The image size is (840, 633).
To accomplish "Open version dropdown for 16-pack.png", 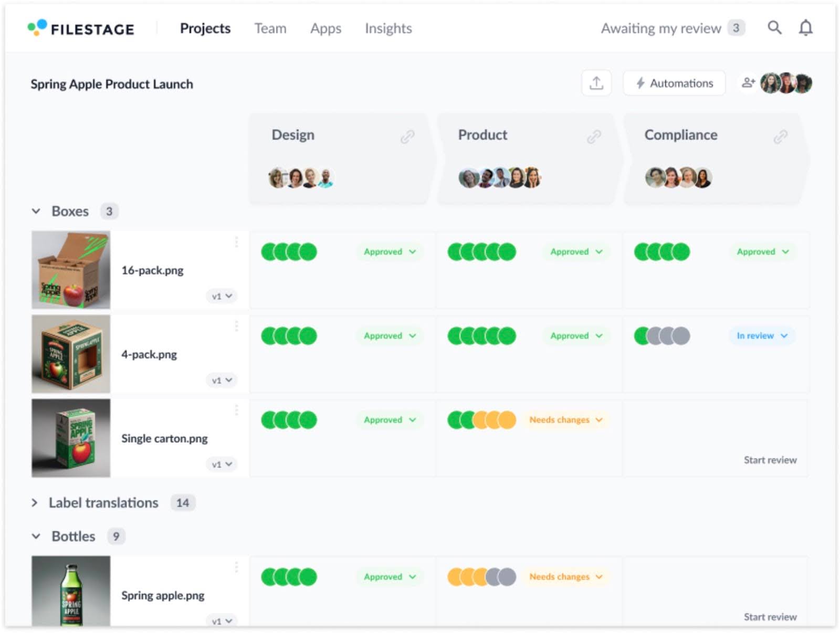I will coord(221,296).
